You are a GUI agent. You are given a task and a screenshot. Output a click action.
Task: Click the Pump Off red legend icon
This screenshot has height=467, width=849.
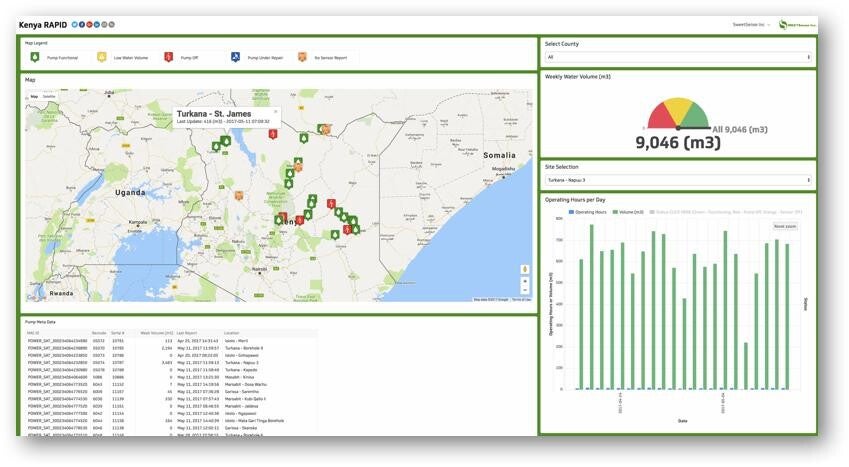(168, 57)
